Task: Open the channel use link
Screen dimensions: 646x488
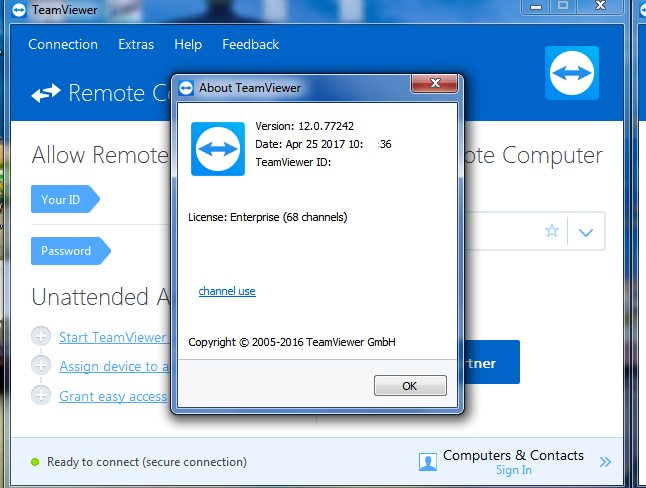Action: (227, 291)
